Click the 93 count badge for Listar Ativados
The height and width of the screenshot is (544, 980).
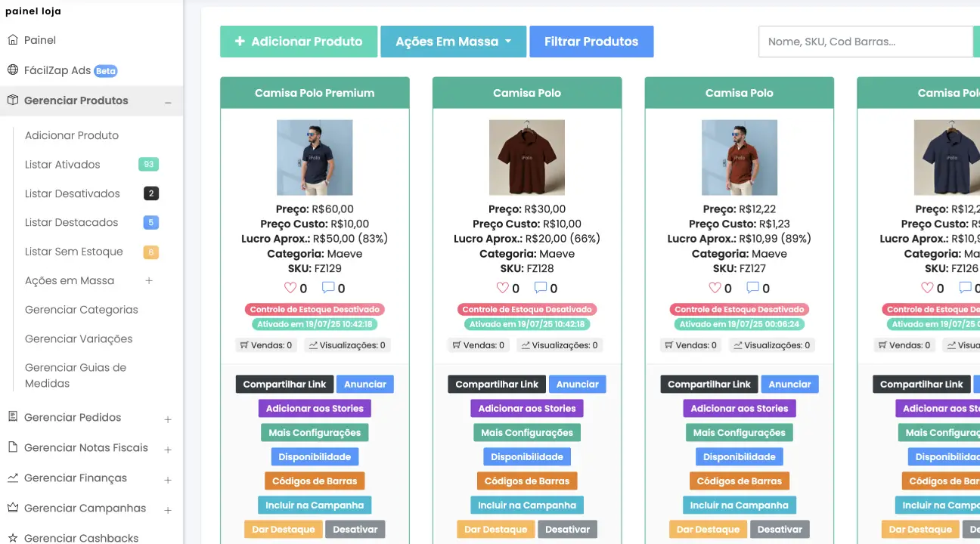149,165
